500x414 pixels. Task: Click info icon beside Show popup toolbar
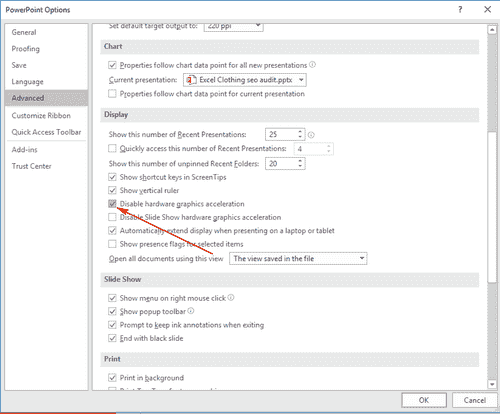191,311
